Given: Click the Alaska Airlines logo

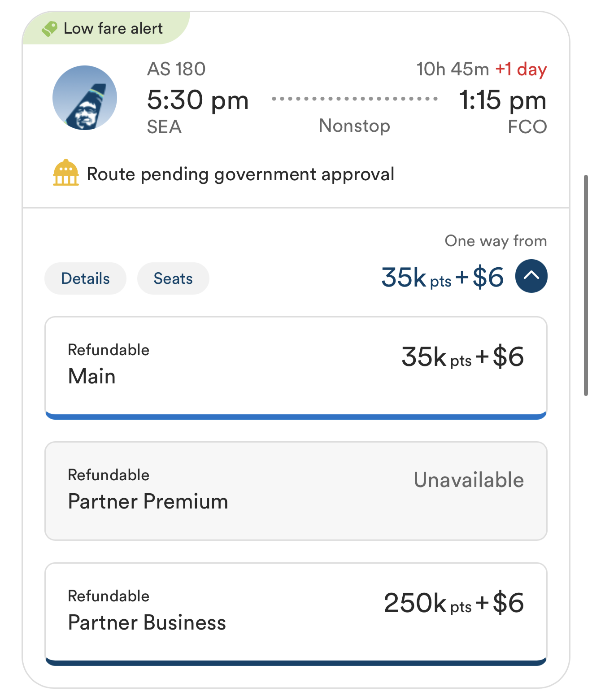Looking at the screenshot, I should click(x=85, y=98).
